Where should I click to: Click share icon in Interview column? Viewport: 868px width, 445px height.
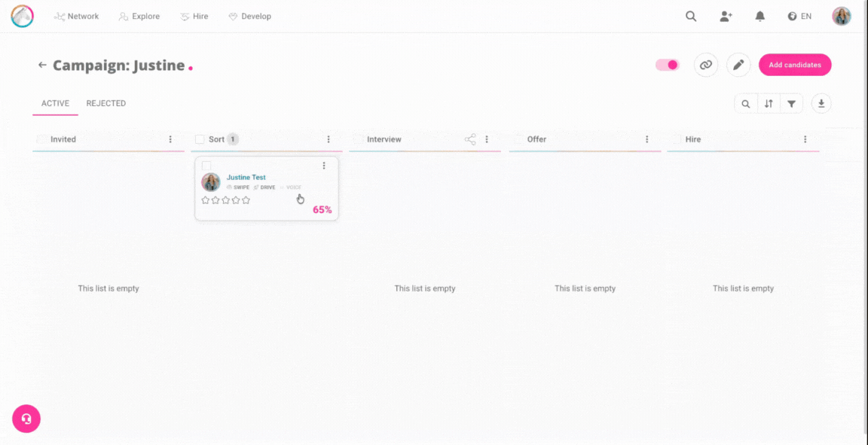click(470, 139)
